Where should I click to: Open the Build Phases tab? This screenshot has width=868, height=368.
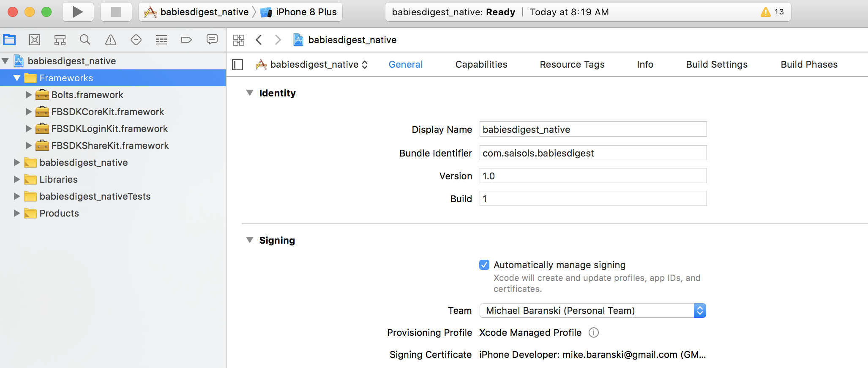tap(809, 64)
